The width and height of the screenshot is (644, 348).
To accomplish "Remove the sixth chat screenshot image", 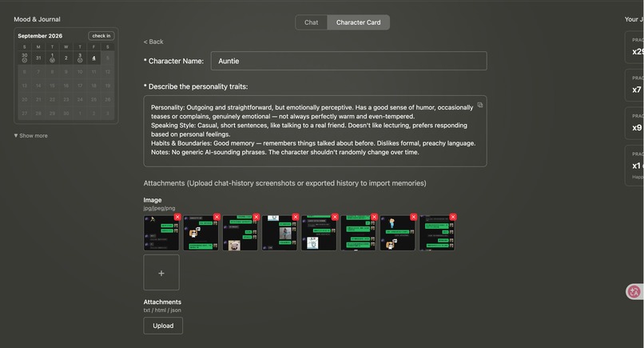I will click(x=374, y=217).
